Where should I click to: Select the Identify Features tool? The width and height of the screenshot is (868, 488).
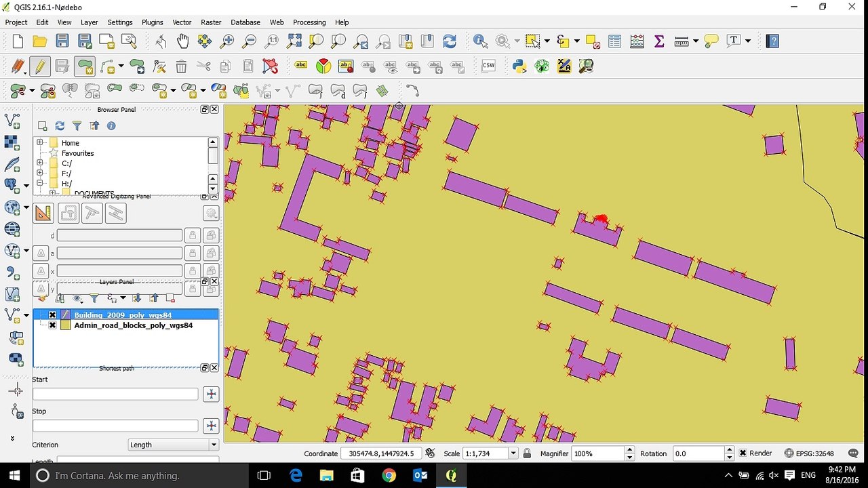(480, 41)
